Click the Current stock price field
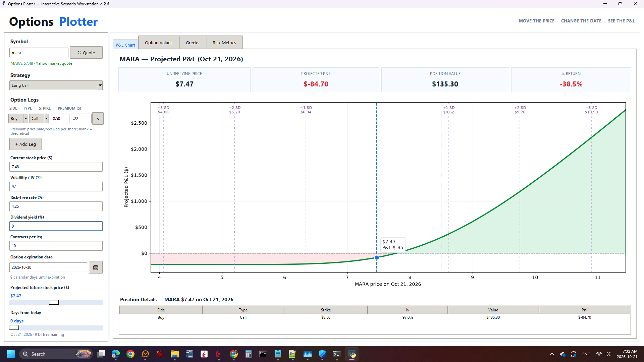Screen dimensions: 644x362 tap(56, 167)
